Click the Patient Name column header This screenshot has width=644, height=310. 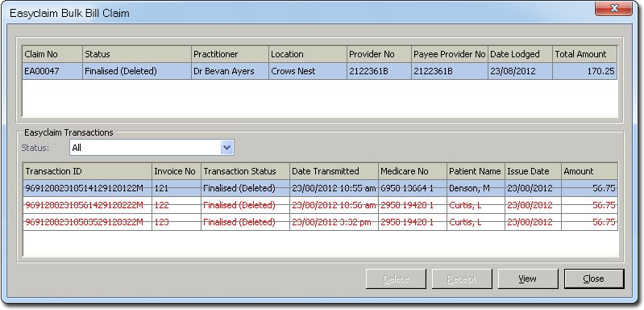tap(476, 171)
